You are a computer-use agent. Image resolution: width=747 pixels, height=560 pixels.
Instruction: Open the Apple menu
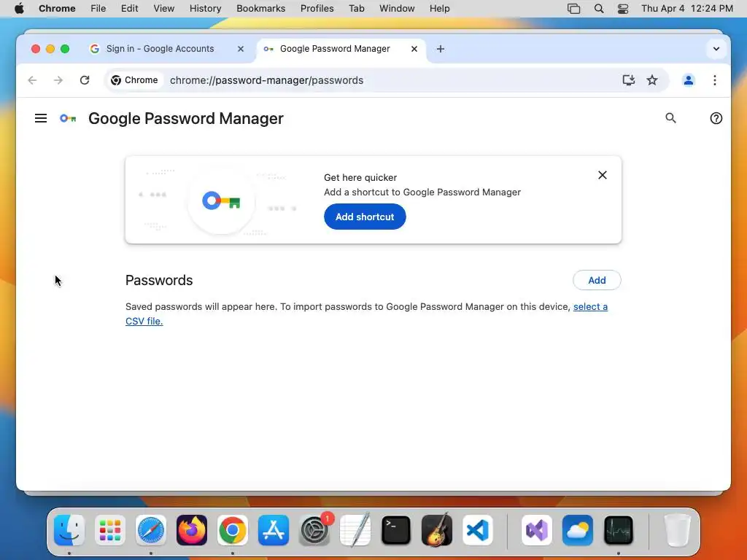coord(19,9)
